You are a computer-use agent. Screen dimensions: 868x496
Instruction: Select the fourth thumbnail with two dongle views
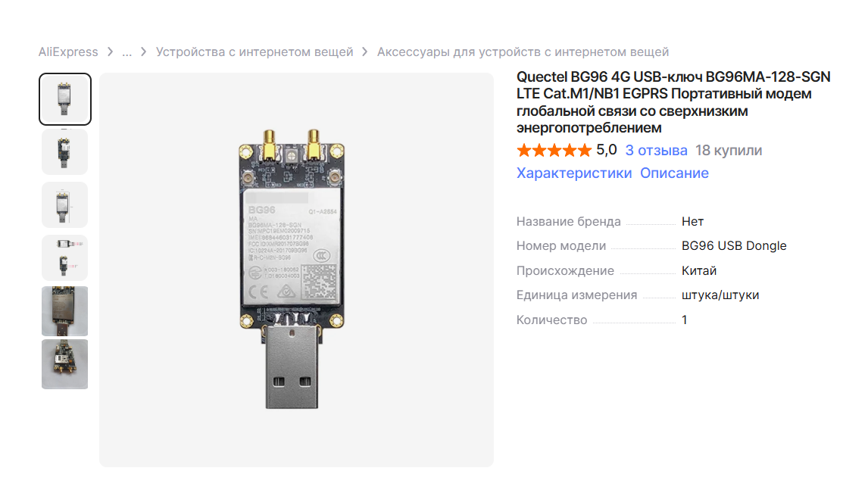pos(65,258)
